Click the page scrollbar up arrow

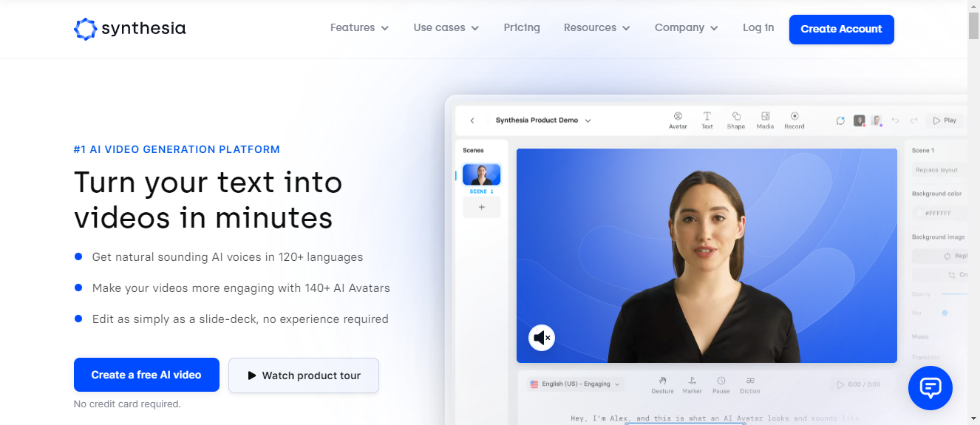pyautogui.click(x=973, y=6)
